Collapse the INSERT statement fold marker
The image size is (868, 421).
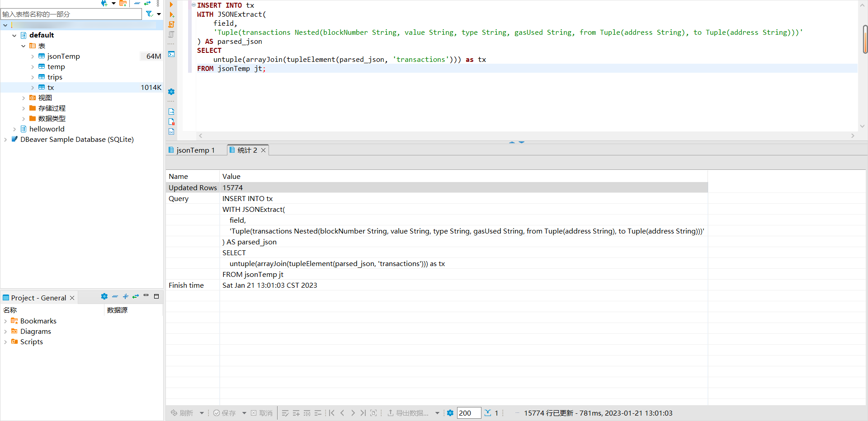194,5
